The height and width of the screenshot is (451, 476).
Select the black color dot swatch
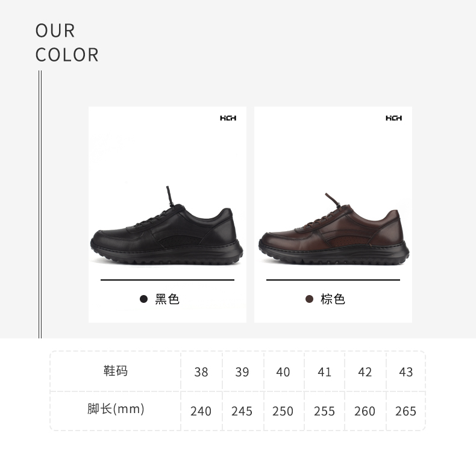click(x=143, y=299)
